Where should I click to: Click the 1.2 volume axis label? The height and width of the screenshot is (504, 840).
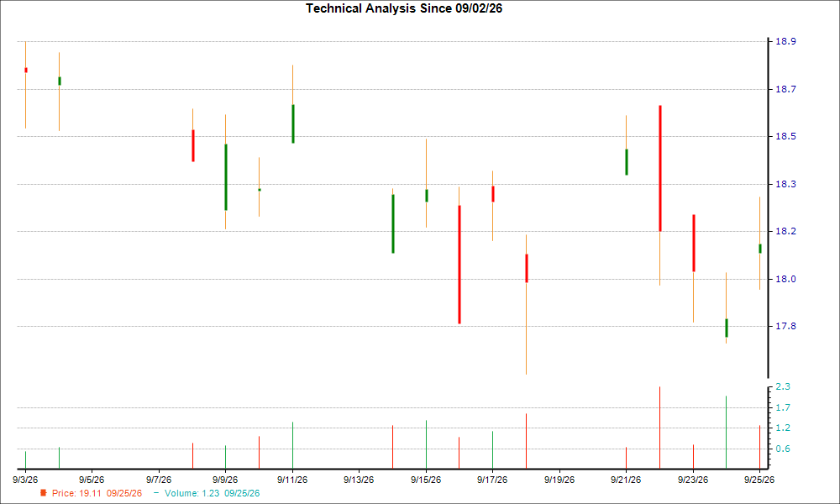coord(783,428)
